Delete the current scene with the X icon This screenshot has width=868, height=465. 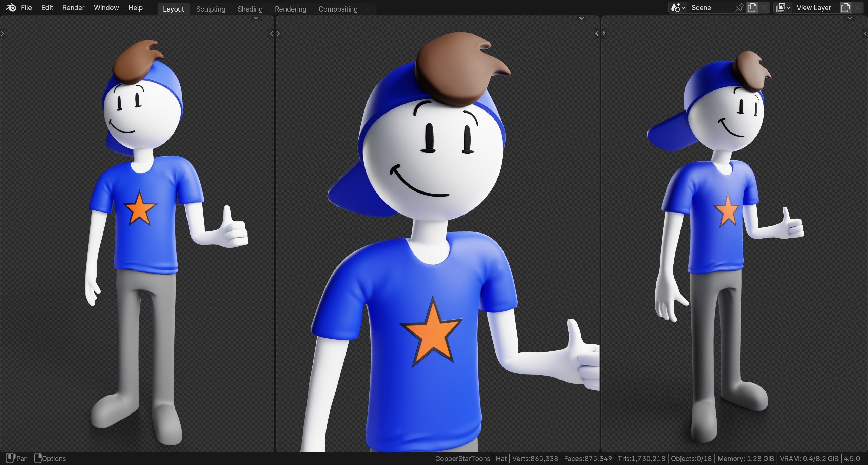click(x=764, y=7)
